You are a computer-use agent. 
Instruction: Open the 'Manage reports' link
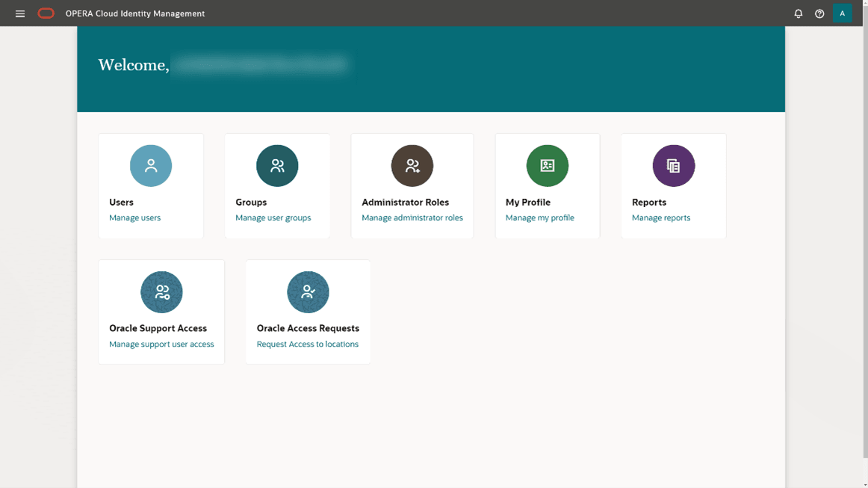click(x=661, y=217)
